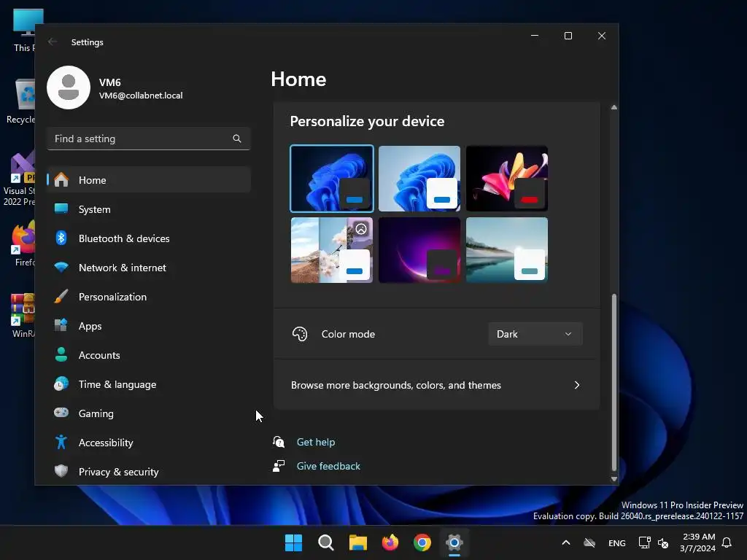Click the Get help link
This screenshot has width=747, height=560.
pyautogui.click(x=315, y=442)
